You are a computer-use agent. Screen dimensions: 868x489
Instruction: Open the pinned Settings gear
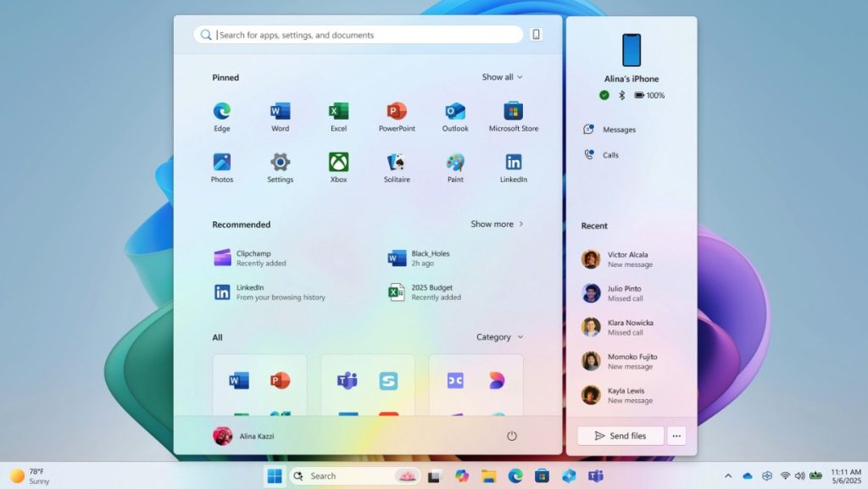[x=280, y=168]
